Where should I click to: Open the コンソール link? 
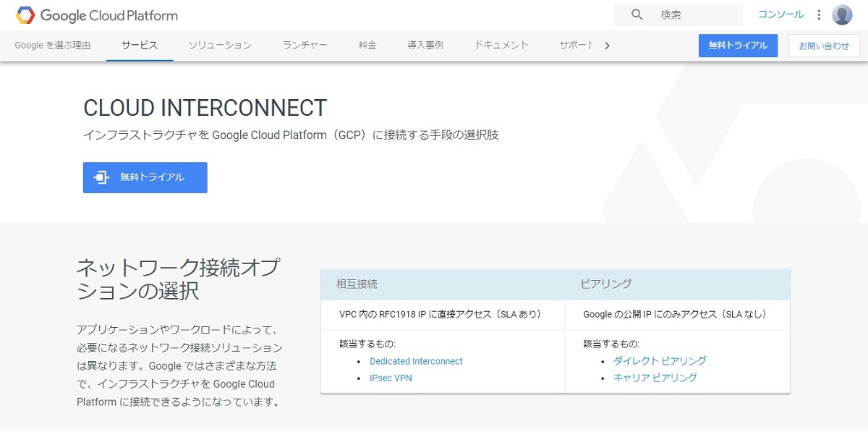pyautogui.click(x=780, y=14)
